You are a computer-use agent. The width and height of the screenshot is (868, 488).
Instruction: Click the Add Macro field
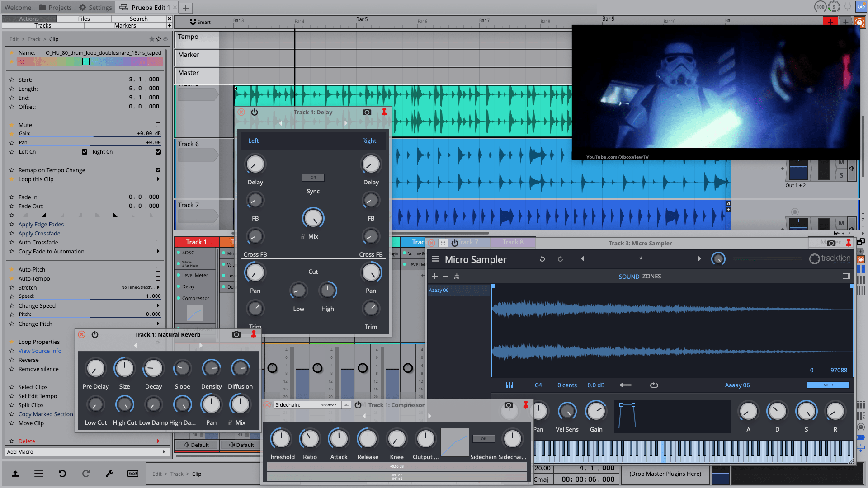pyautogui.click(x=86, y=451)
